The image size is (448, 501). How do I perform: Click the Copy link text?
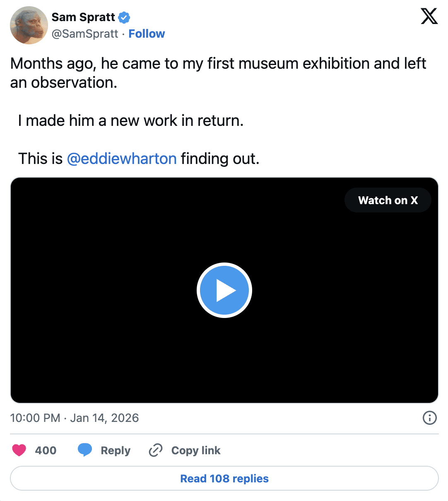tap(196, 450)
